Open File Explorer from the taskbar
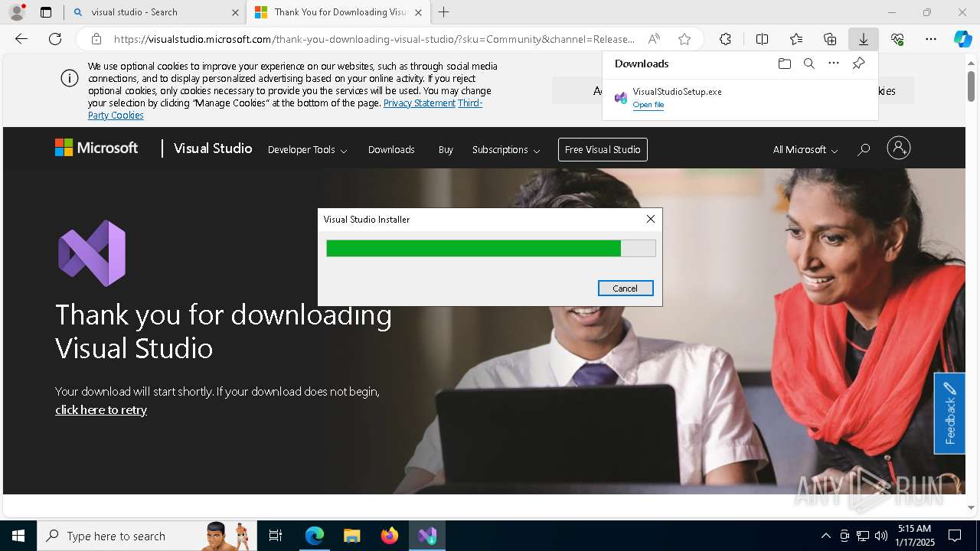 click(351, 536)
